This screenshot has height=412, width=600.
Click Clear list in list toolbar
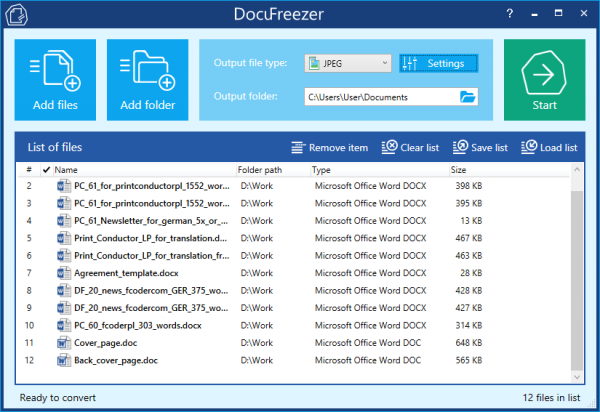[x=410, y=147]
